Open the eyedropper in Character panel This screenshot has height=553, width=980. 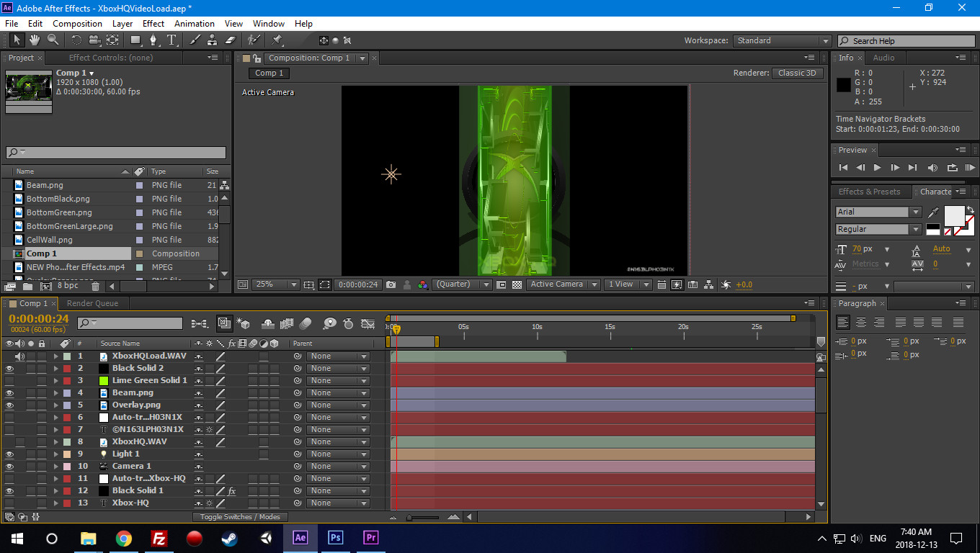[x=934, y=212]
